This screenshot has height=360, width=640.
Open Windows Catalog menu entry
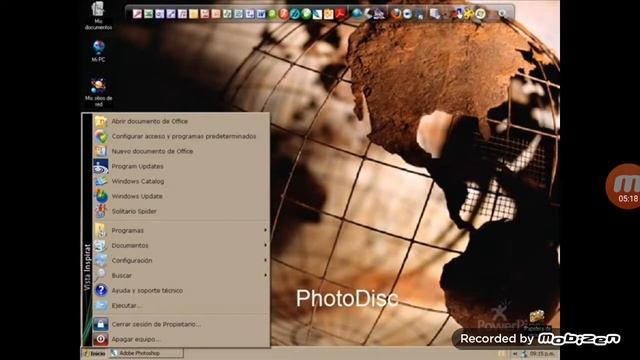point(180,181)
